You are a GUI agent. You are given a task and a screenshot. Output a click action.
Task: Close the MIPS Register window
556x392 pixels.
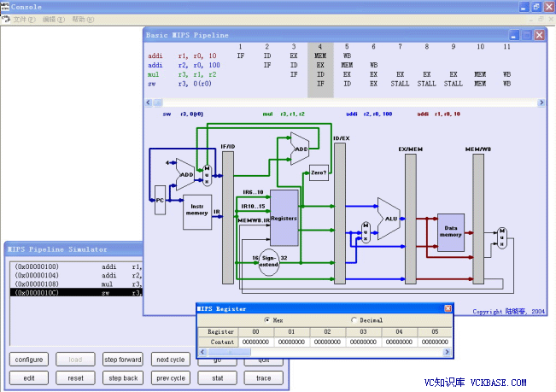(x=448, y=308)
